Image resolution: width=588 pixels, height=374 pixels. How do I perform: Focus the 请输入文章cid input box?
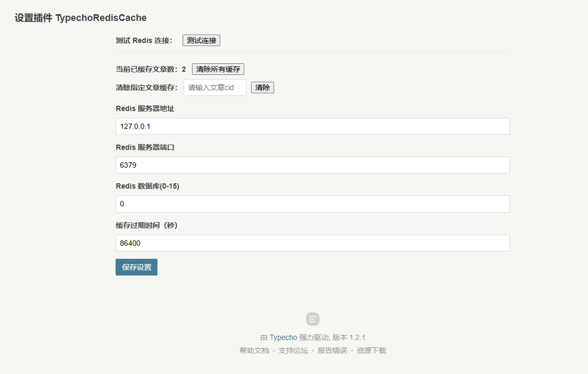214,87
